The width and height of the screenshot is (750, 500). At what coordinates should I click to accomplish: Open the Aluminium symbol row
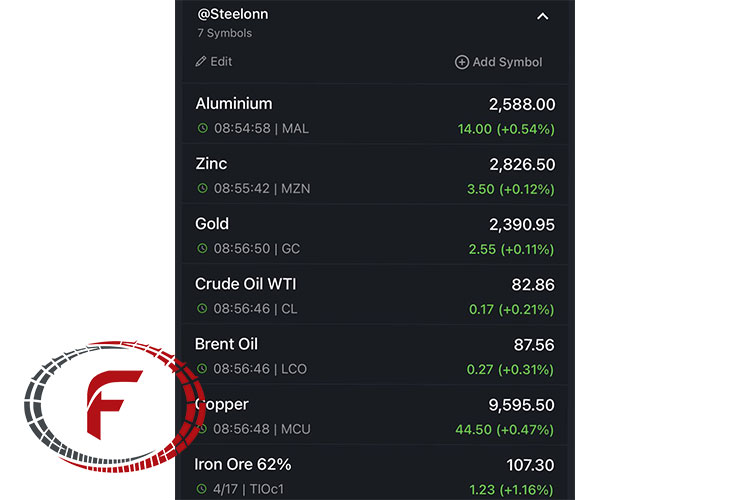tap(375, 115)
